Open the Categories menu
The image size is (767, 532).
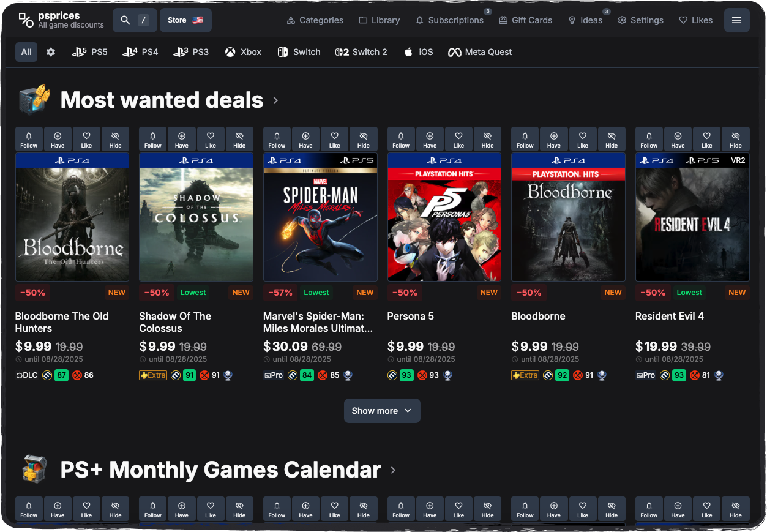pyautogui.click(x=315, y=20)
